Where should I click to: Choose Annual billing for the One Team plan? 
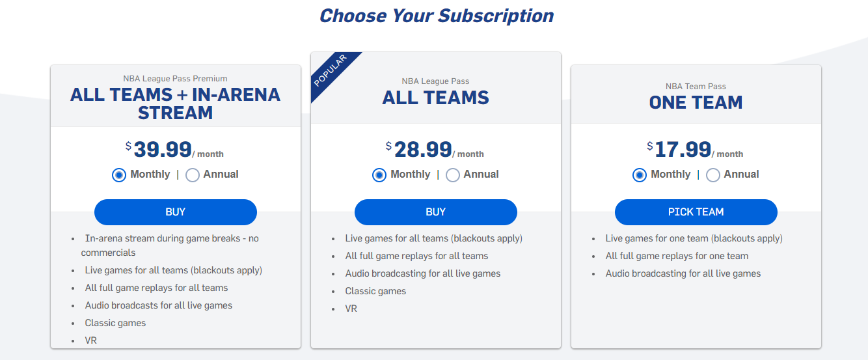click(x=713, y=175)
